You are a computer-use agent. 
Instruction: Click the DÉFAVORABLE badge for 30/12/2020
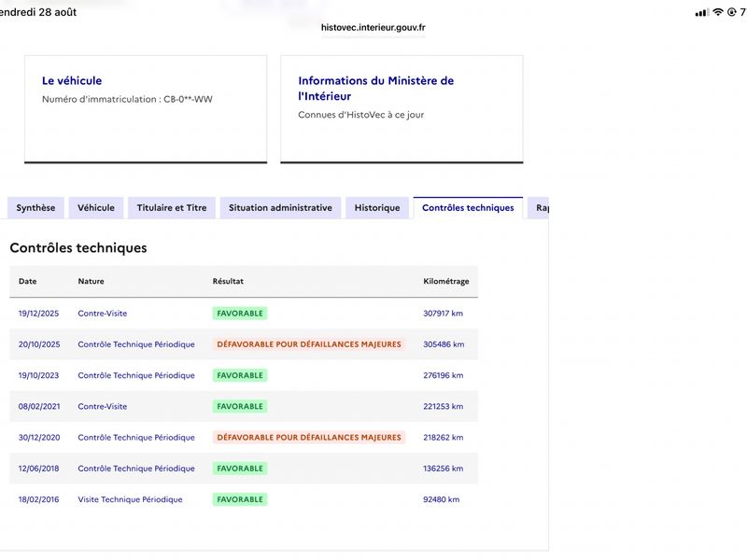309,437
